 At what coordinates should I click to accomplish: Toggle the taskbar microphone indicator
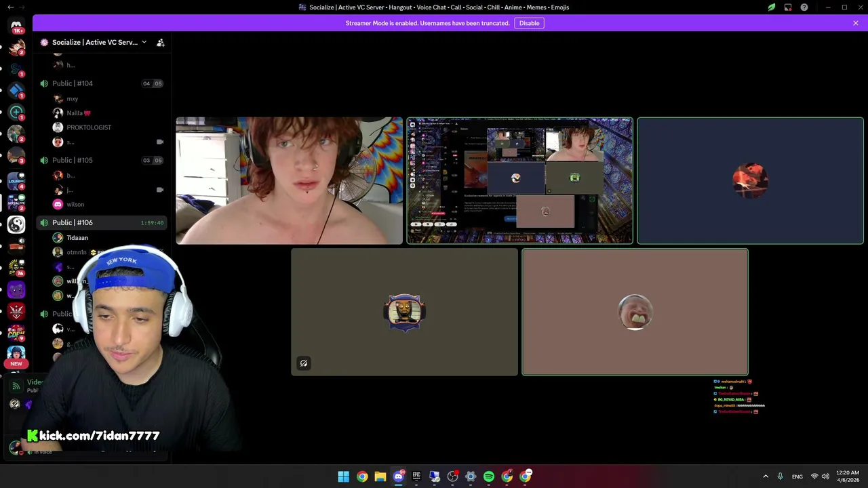click(x=781, y=476)
